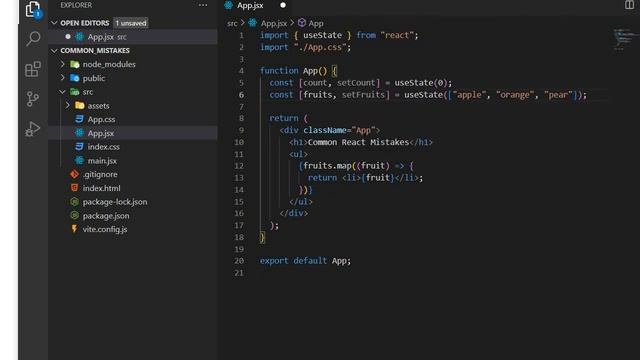This screenshot has width=640, height=360.
Task: Click line number 6 in gutter
Action: click(x=241, y=95)
